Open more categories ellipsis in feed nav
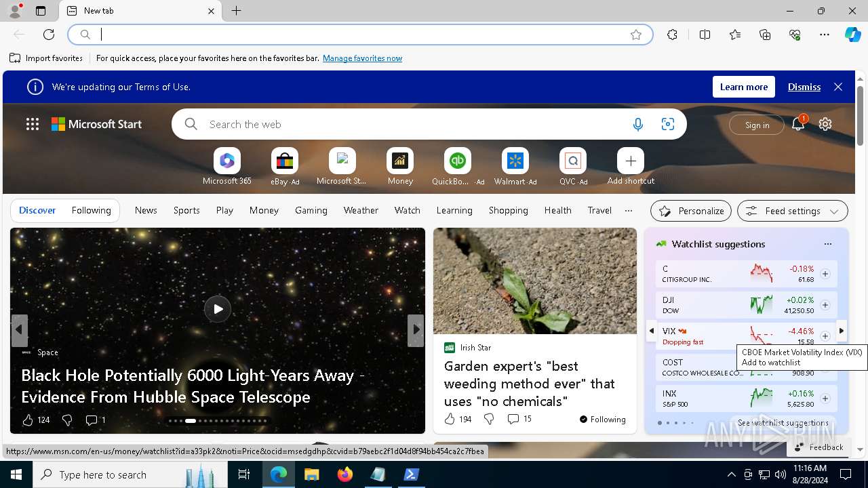 [x=629, y=210]
